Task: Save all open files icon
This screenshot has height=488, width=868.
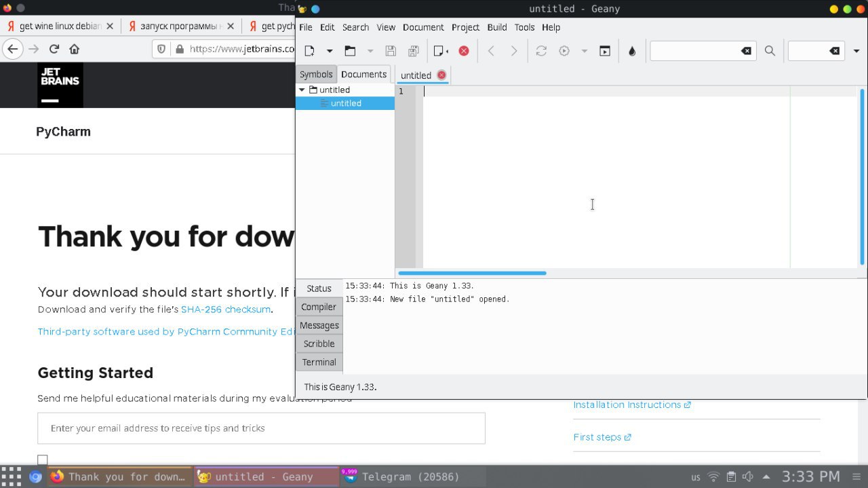Action: pos(413,51)
